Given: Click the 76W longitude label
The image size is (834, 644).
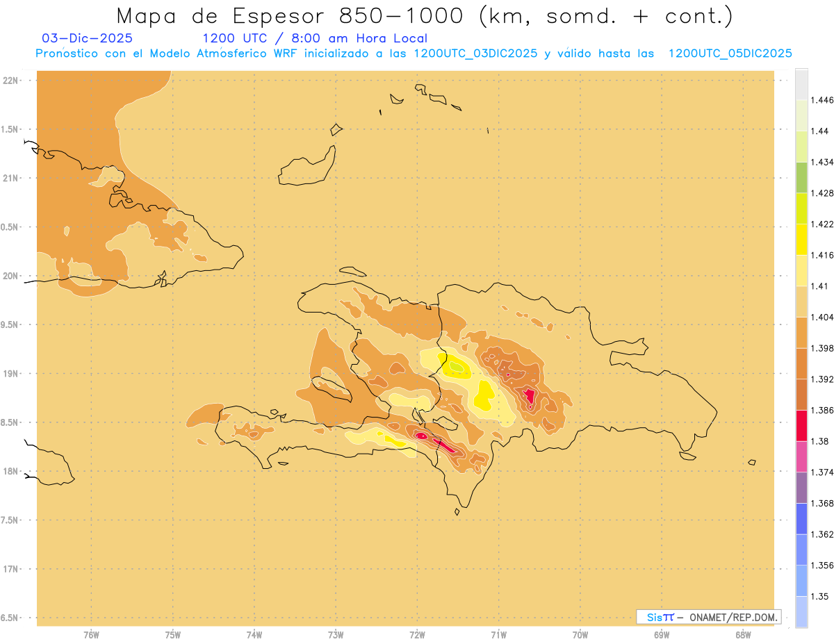Looking at the screenshot, I should (91, 634).
